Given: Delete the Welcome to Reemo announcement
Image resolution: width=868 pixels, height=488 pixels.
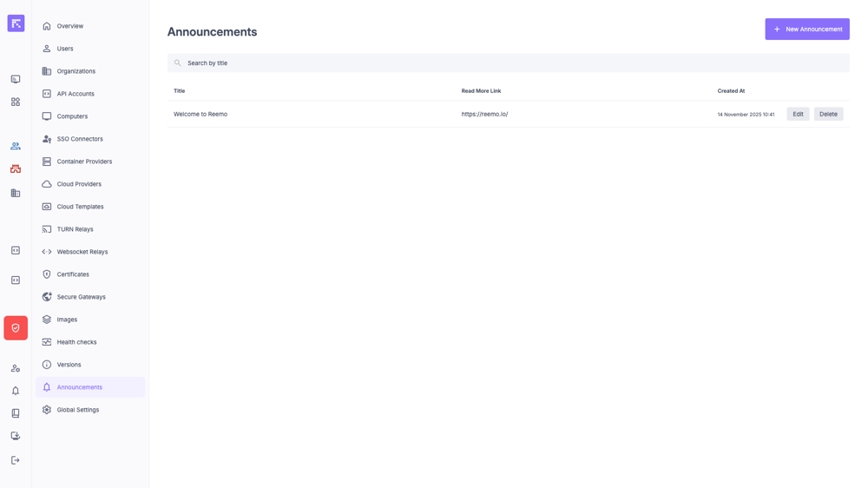Looking at the screenshot, I should tap(828, 114).
